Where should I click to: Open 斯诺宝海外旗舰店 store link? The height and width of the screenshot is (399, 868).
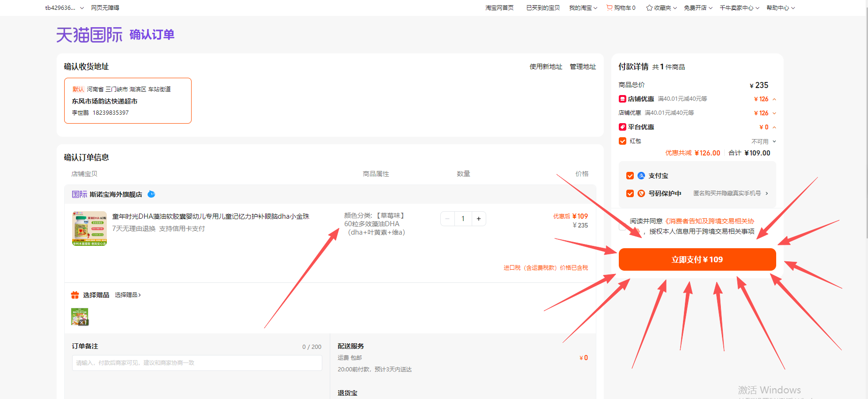click(x=116, y=194)
